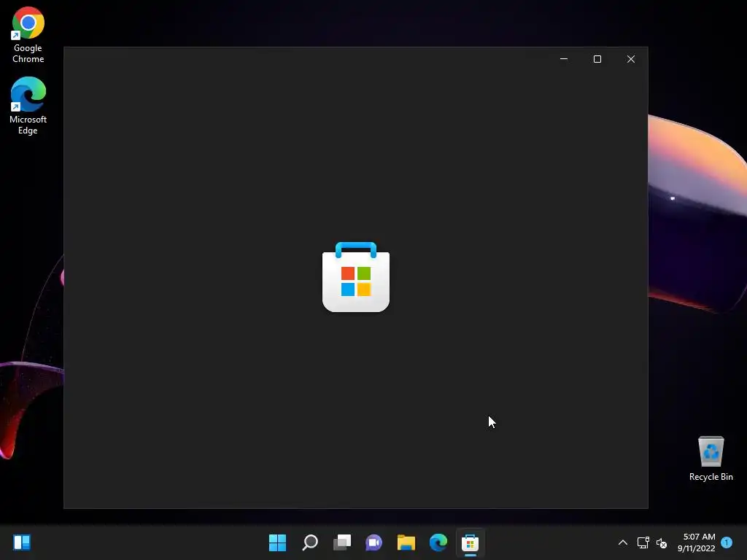Screen dimensions: 747x560
Task: Show hidden system tray icons
Action: 623,542
